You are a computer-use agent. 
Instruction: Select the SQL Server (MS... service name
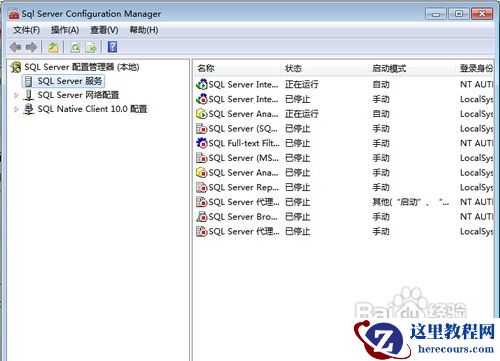pyautogui.click(x=244, y=158)
